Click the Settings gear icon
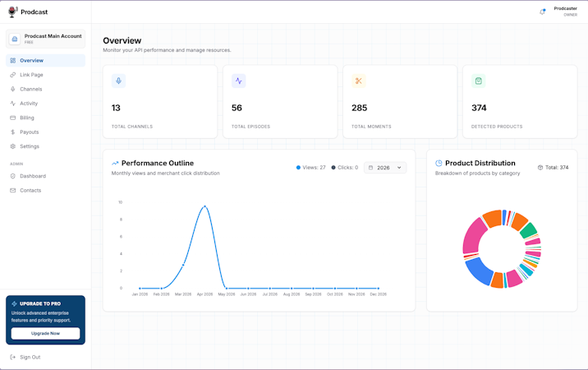 tap(13, 146)
